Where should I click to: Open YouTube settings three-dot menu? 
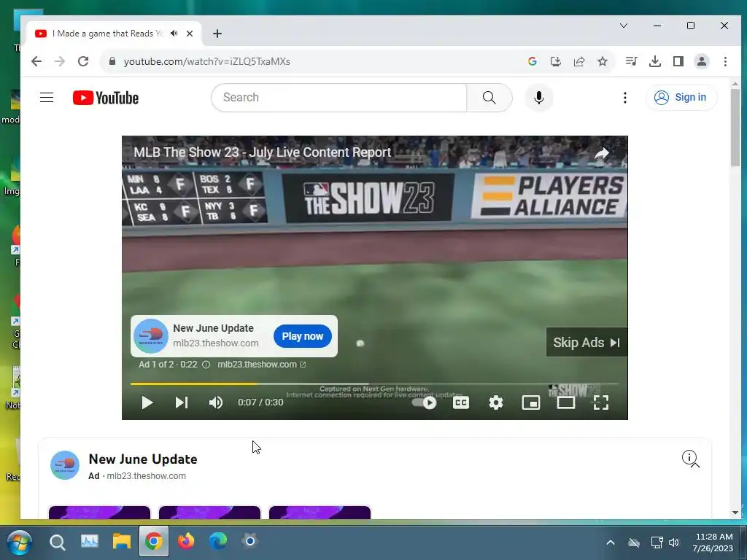coord(624,98)
